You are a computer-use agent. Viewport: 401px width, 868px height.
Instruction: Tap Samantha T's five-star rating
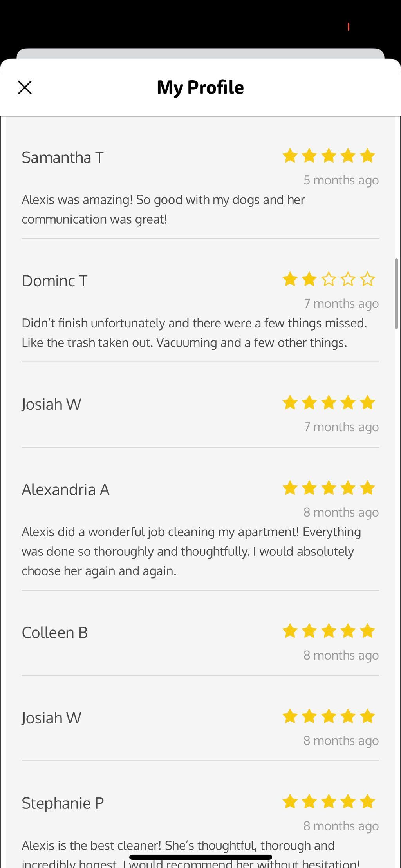329,156
